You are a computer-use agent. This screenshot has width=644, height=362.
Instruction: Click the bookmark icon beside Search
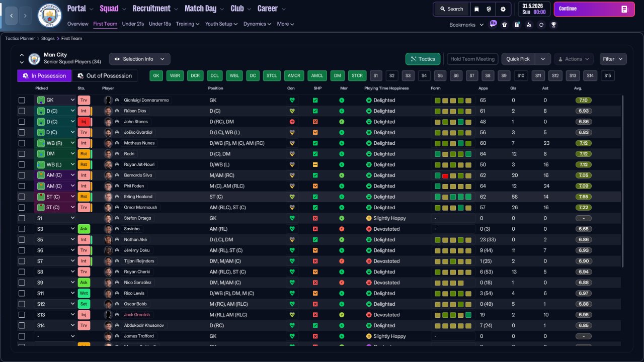pos(476,9)
